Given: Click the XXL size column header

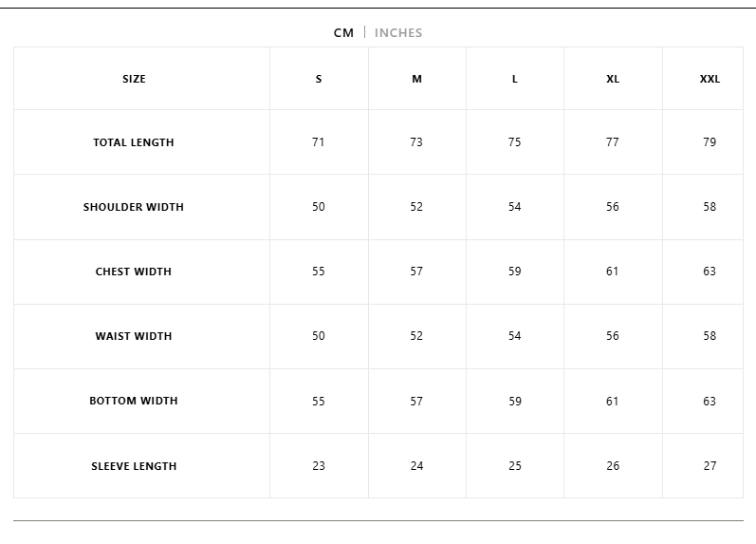Looking at the screenshot, I should coord(710,79).
